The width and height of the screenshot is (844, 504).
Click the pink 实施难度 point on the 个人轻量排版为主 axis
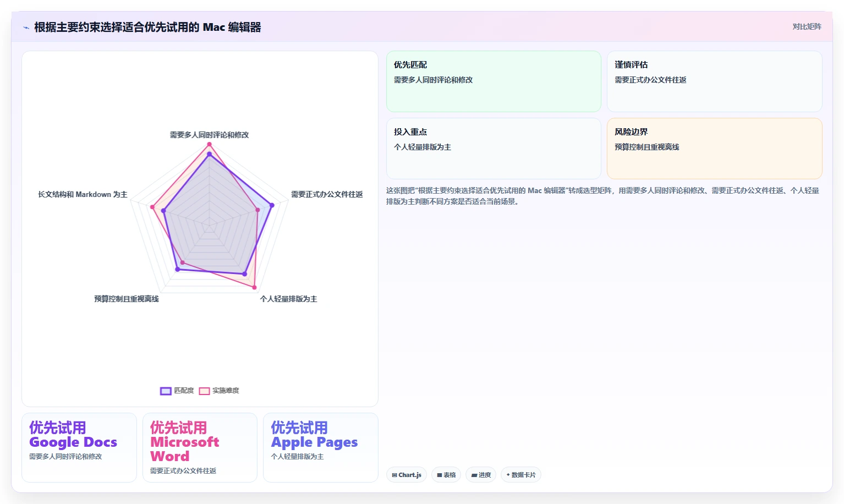click(x=254, y=287)
